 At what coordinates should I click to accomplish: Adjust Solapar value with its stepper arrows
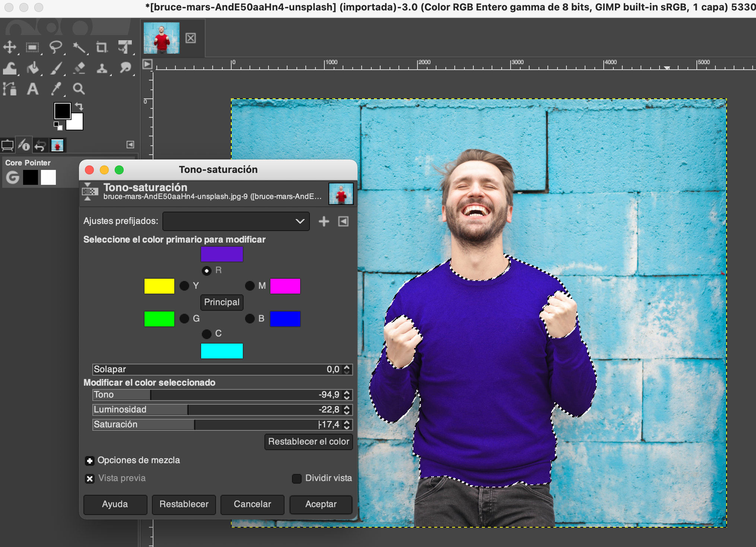[347, 369]
